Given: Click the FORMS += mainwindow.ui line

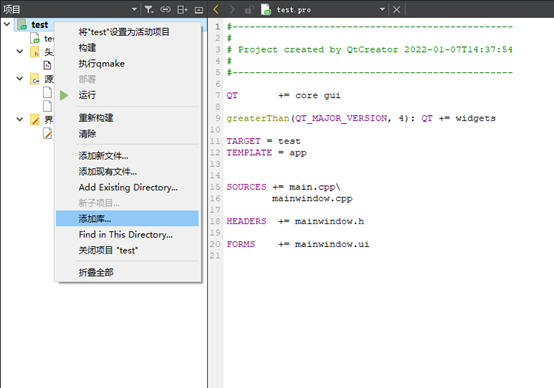Looking at the screenshot, I should 298,244.
